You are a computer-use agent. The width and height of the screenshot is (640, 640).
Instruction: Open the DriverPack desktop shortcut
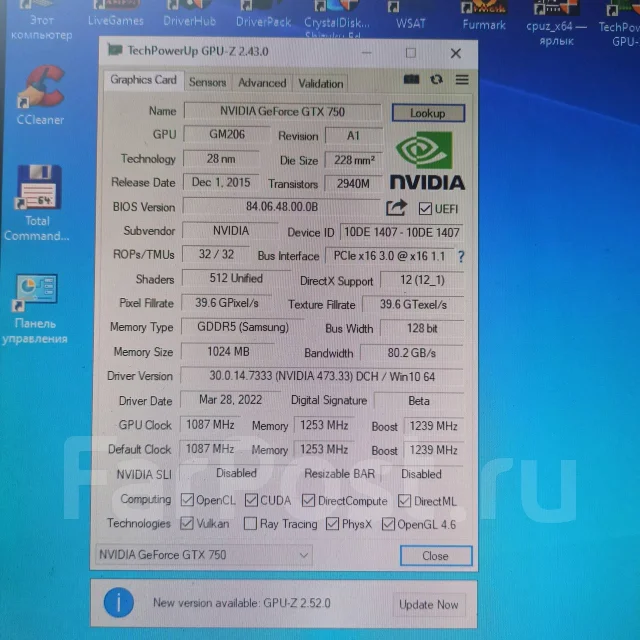coord(263,14)
